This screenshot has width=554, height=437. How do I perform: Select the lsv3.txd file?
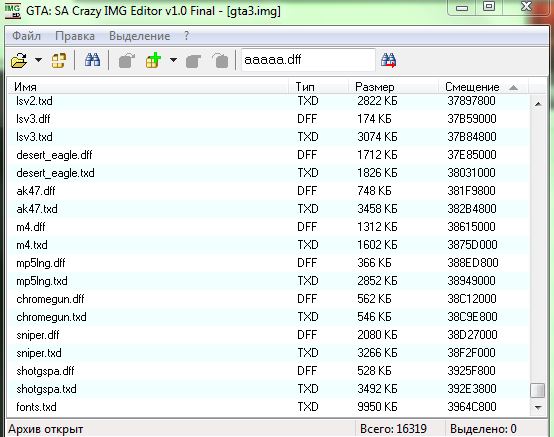268,137
